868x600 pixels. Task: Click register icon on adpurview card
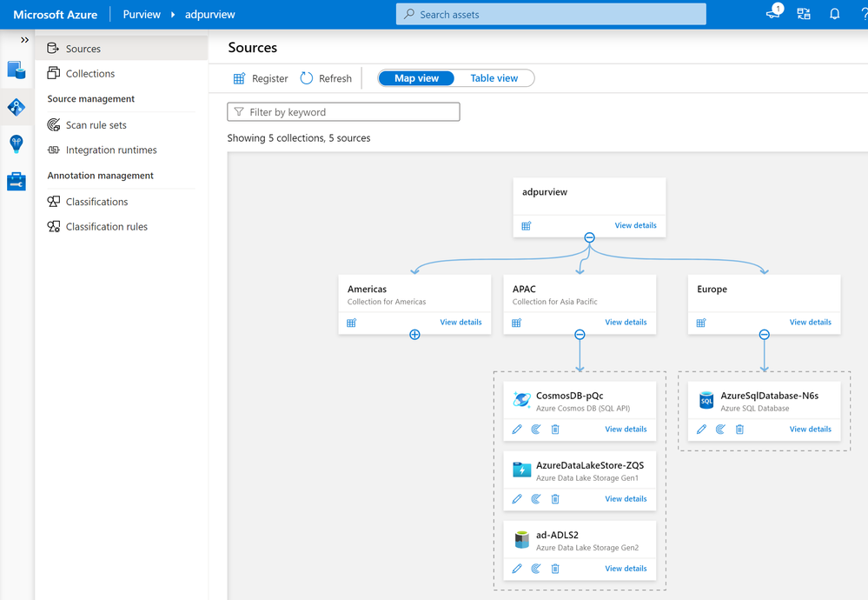(x=527, y=225)
